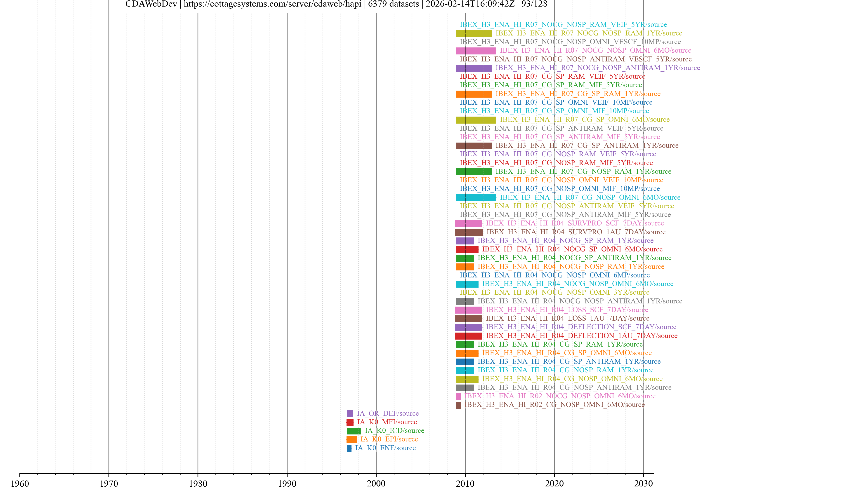Click IBEX_H3_ENA_HI_R04_SURVPRO_SCF_7DAY/source label
Viewport: 868px width, 488px height.
(x=575, y=223)
